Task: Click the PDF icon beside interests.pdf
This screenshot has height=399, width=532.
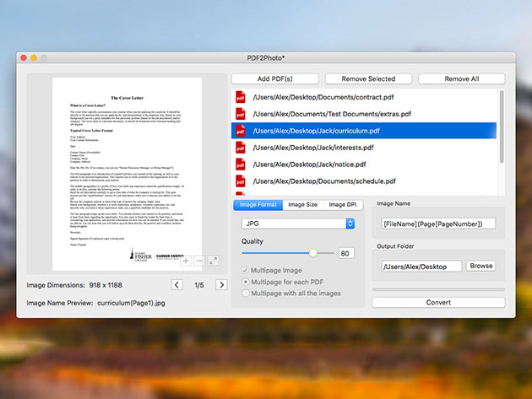Action: [x=240, y=148]
